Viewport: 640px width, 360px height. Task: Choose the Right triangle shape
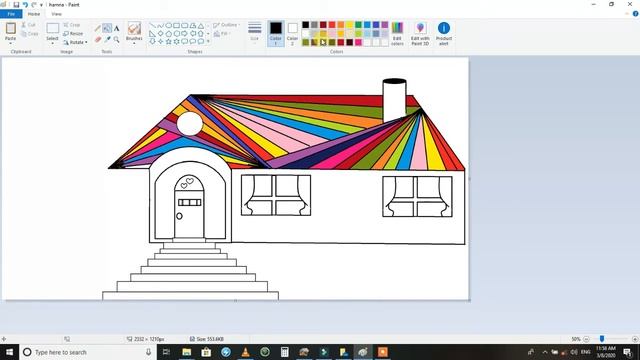152,33
